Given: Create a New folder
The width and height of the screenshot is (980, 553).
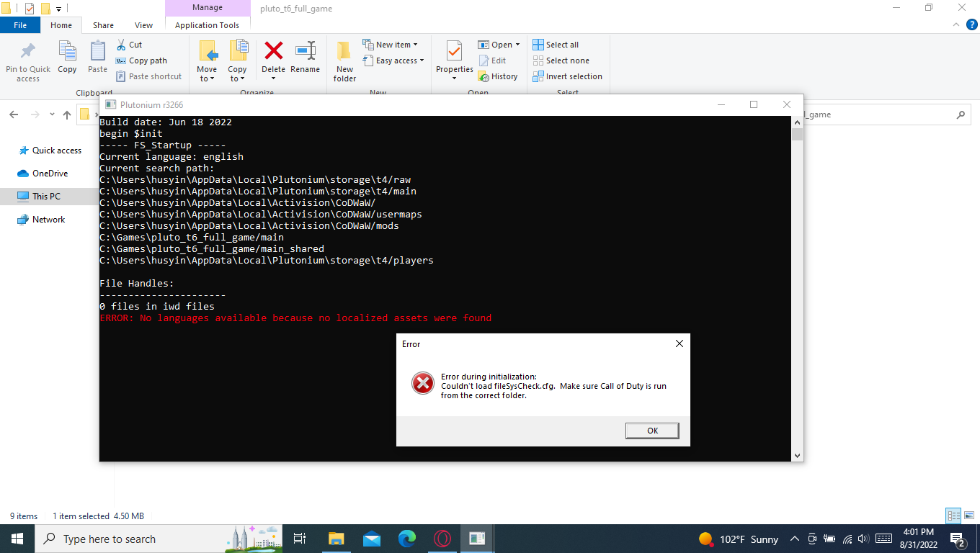Looking at the screenshot, I should [344, 61].
